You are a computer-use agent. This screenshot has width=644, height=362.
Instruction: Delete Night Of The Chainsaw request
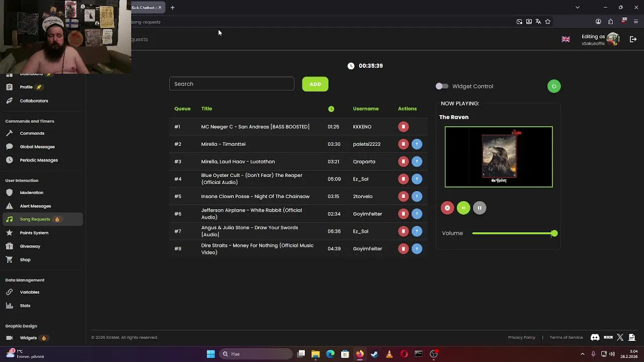(404, 197)
